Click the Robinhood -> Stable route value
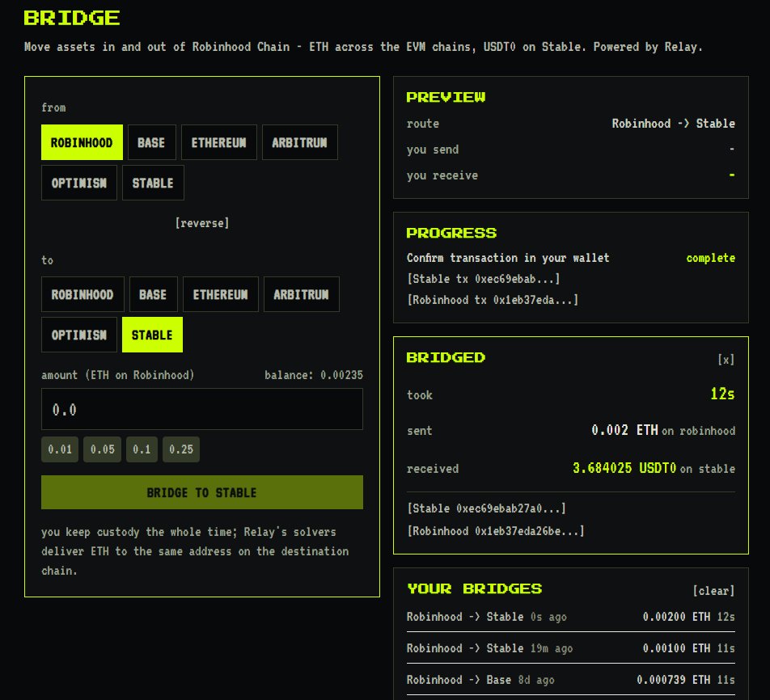This screenshot has width=770, height=700. tap(673, 124)
